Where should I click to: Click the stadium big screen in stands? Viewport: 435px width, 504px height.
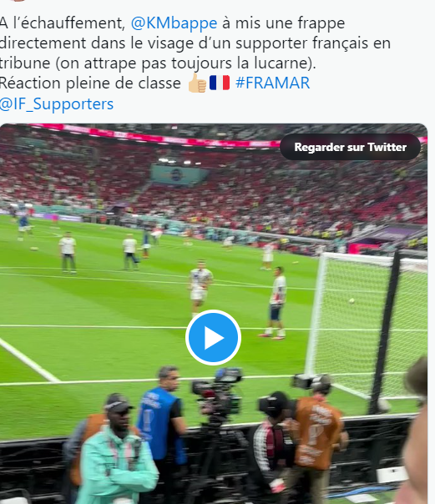[179, 174]
